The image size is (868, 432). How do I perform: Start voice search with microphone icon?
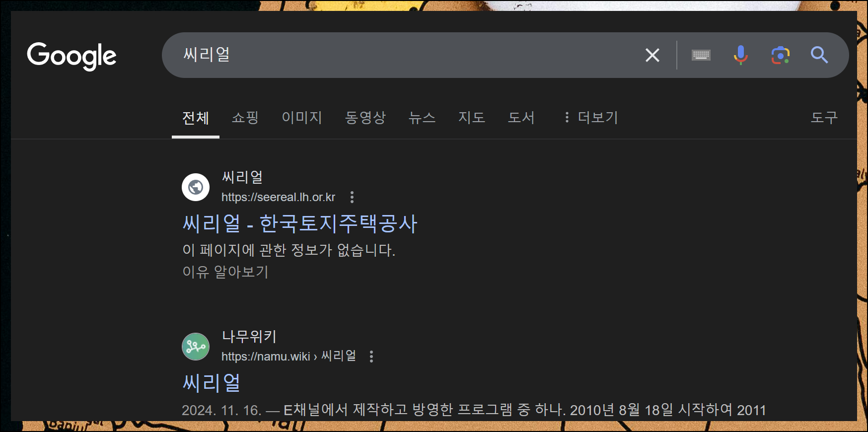point(740,55)
